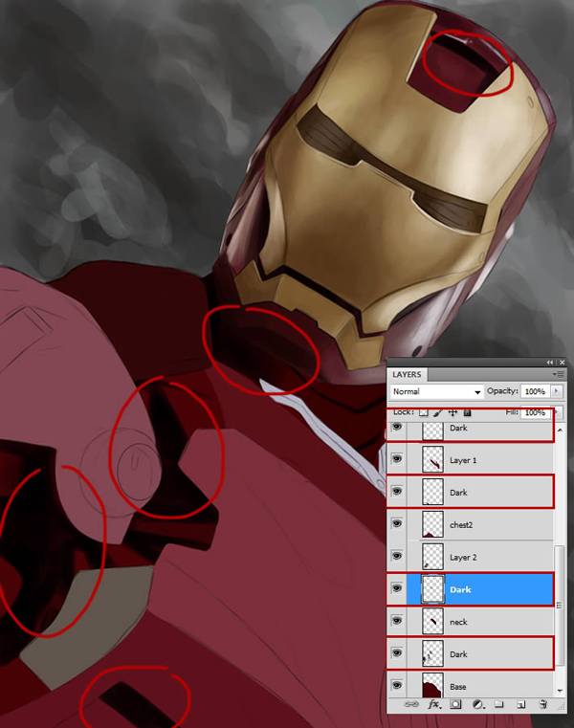The width and height of the screenshot is (574, 728).
Task: Create a new layer
Action: [x=521, y=704]
